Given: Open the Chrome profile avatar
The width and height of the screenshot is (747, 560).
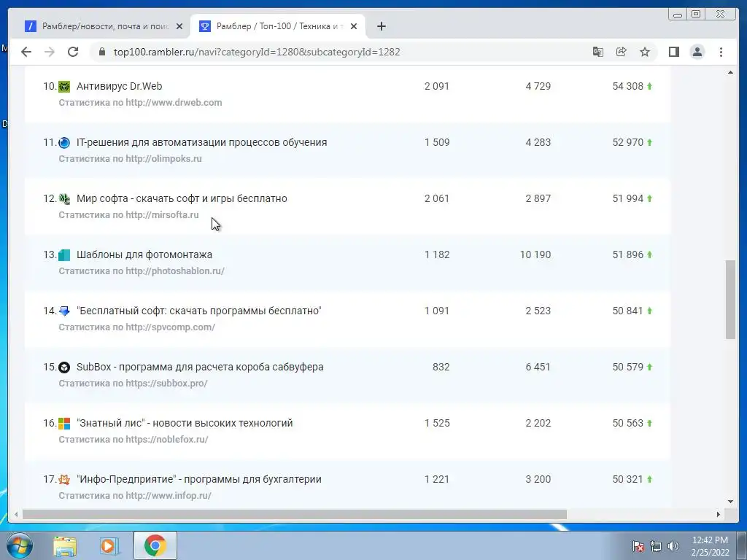Looking at the screenshot, I should click(697, 52).
